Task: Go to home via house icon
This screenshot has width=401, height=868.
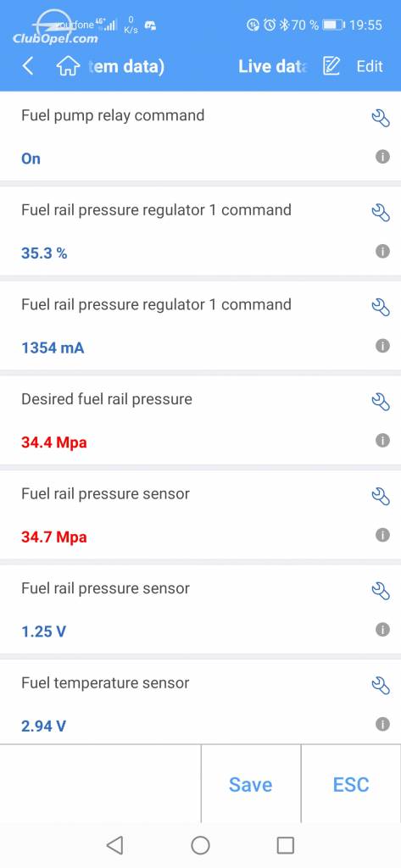Action: (x=68, y=66)
